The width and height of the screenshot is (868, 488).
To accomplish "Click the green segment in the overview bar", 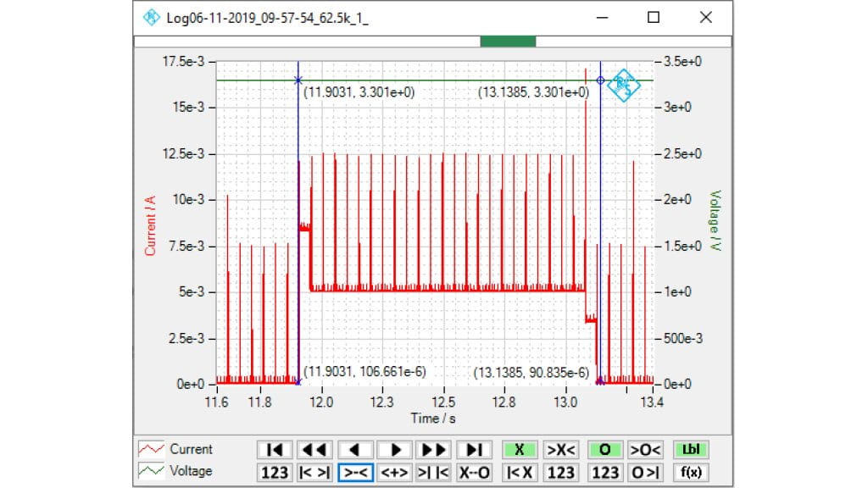I will tap(508, 41).
